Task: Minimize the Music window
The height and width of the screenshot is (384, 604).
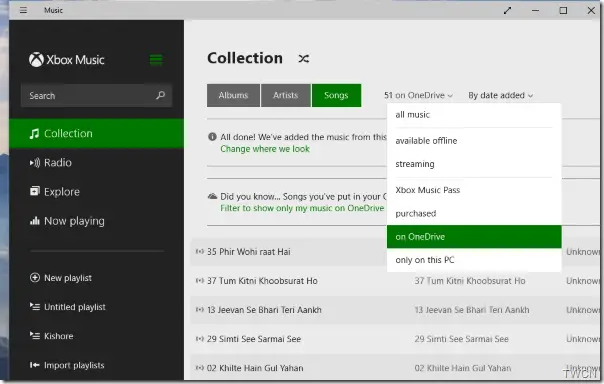Action: 535,10
